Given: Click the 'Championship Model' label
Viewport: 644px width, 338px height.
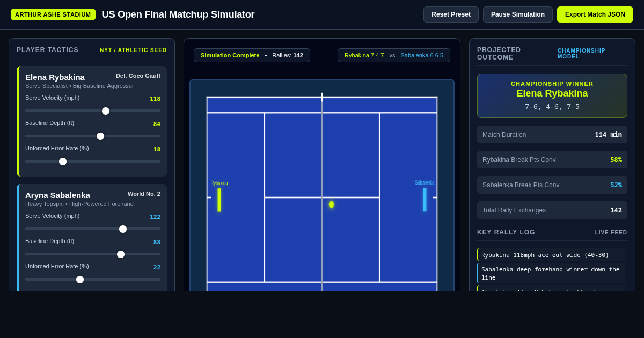Looking at the screenshot, I should coord(581,54).
